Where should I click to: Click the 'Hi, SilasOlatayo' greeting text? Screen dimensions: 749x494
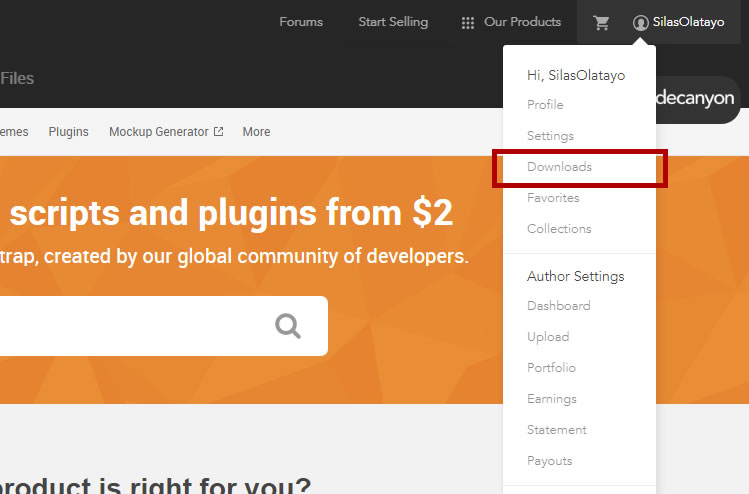[576, 75]
